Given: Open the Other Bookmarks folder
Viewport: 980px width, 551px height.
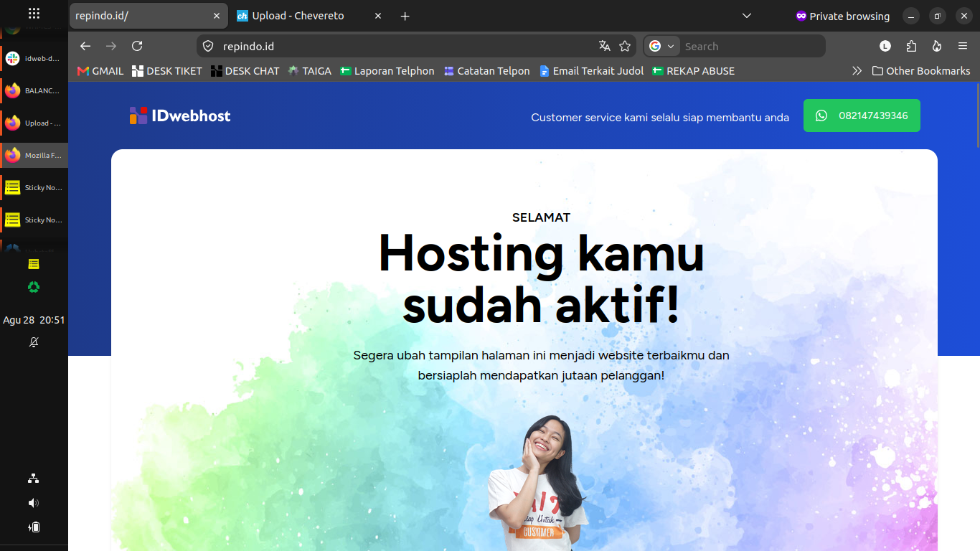Looking at the screenshot, I should (x=921, y=71).
